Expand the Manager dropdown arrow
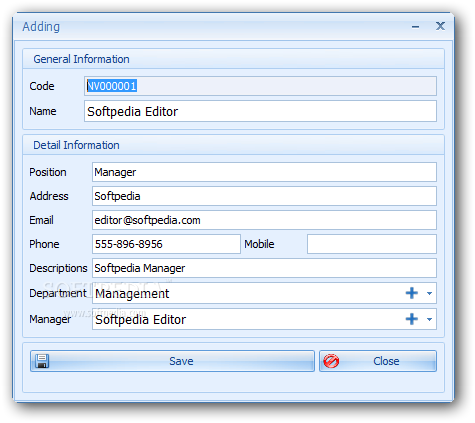Image resolution: width=475 pixels, height=423 pixels. click(x=429, y=319)
